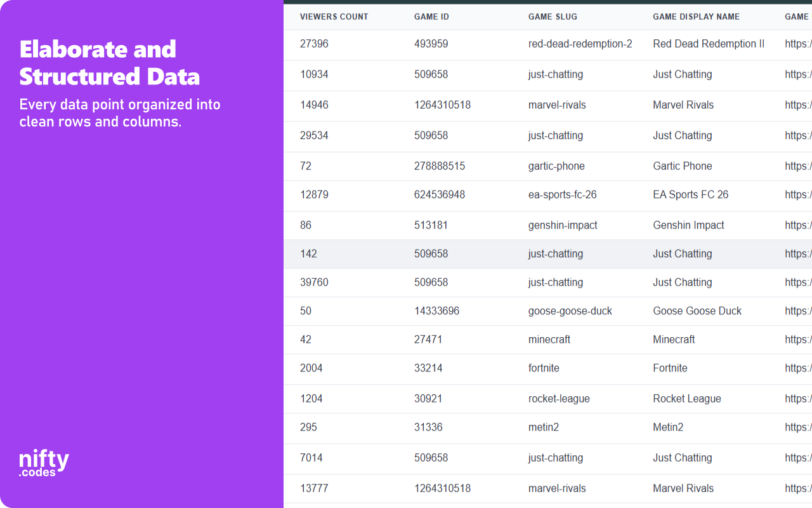Open the link in the Gartic Phone row
812x508 pixels.
click(x=798, y=166)
